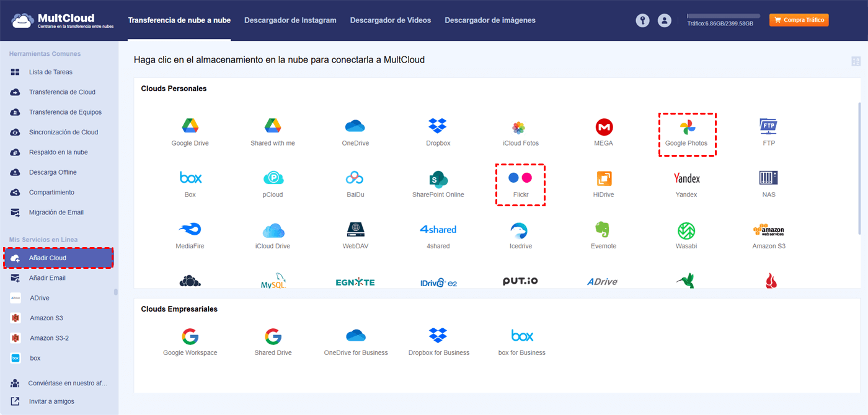Image resolution: width=868 pixels, height=415 pixels.
Task: Select Google Workspace business cloud
Action: click(190, 337)
